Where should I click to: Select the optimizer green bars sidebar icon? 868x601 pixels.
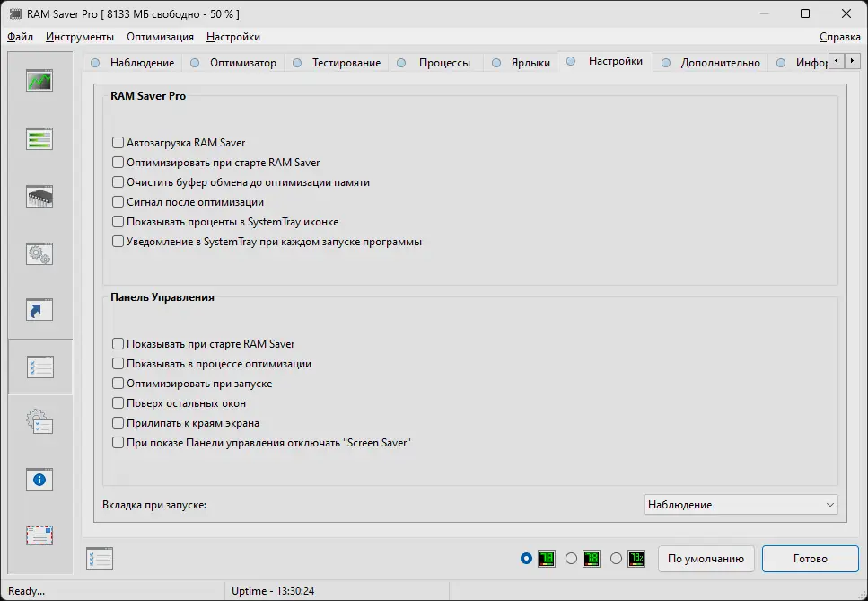point(39,138)
